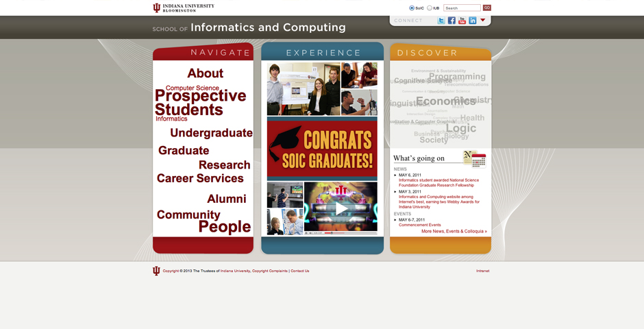This screenshot has height=329, width=644.
Task: Open About in Navigate panel
Action: pos(206,73)
